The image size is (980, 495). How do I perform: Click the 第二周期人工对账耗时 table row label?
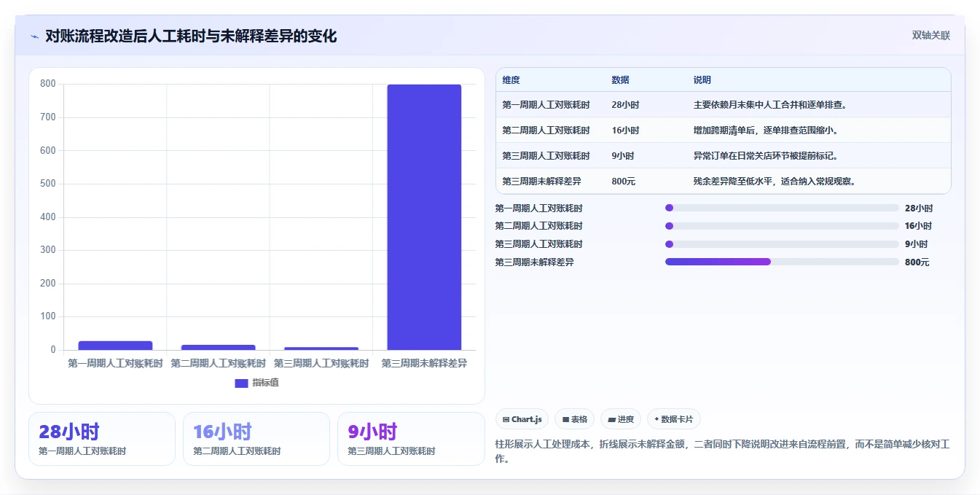(x=546, y=130)
